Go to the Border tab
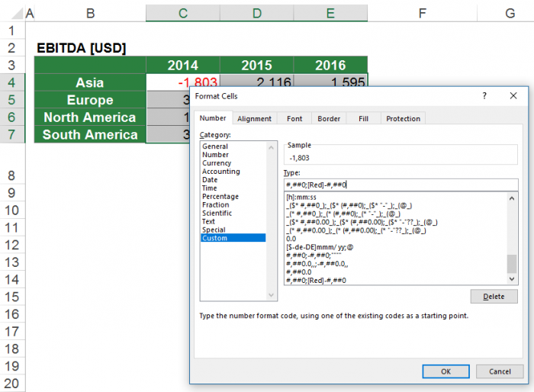This screenshot has width=534, height=392. click(329, 118)
